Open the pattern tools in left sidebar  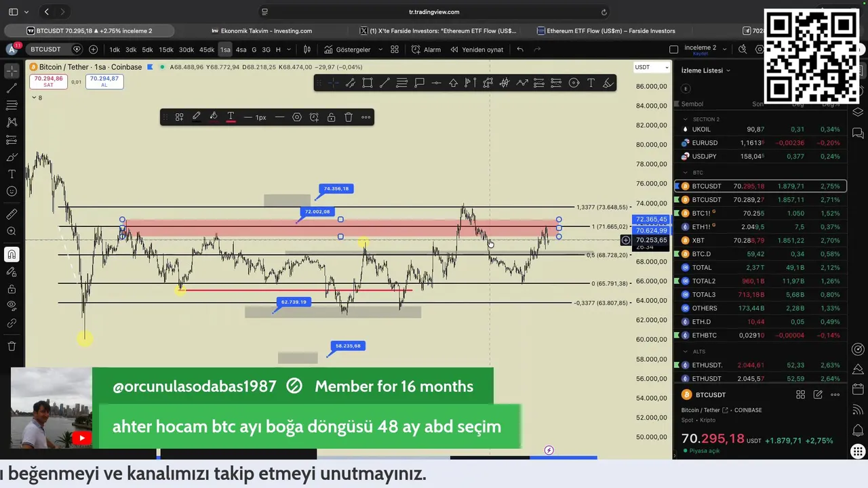pyautogui.click(x=12, y=123)
